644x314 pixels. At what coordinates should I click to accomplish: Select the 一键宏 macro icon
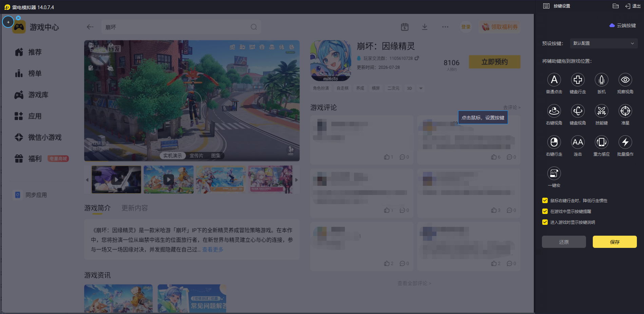[554, 173]
